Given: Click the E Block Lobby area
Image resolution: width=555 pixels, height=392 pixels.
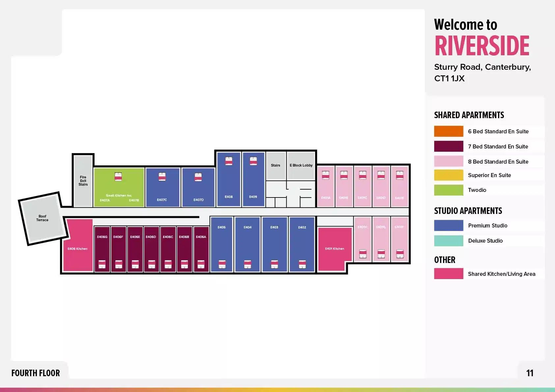Looking at the screenshot, I should (x=301, y=166).
